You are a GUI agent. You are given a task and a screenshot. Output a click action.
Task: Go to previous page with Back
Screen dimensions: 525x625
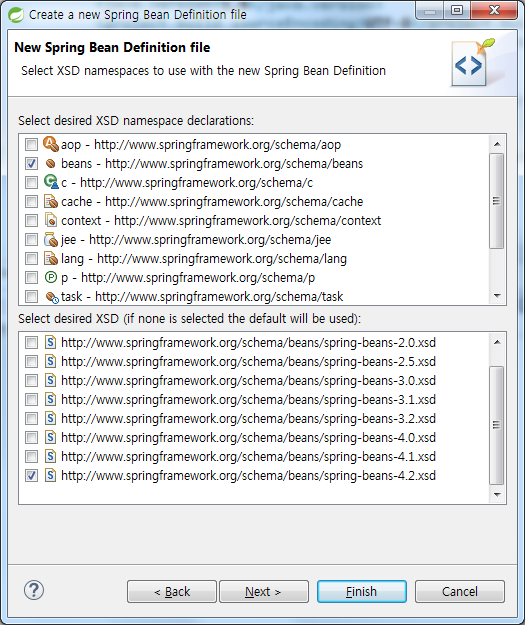(x=172, y=592)
